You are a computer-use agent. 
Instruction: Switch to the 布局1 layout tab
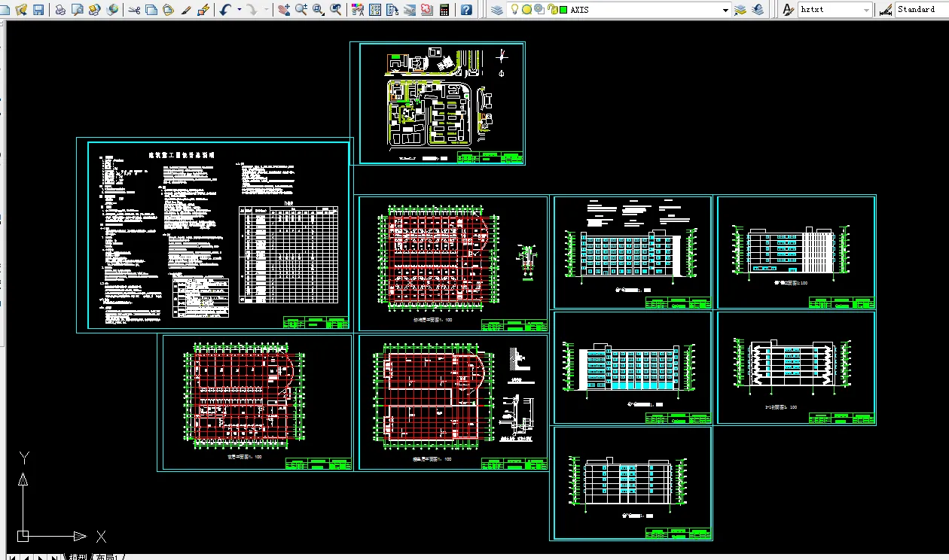tap(108, 557)
